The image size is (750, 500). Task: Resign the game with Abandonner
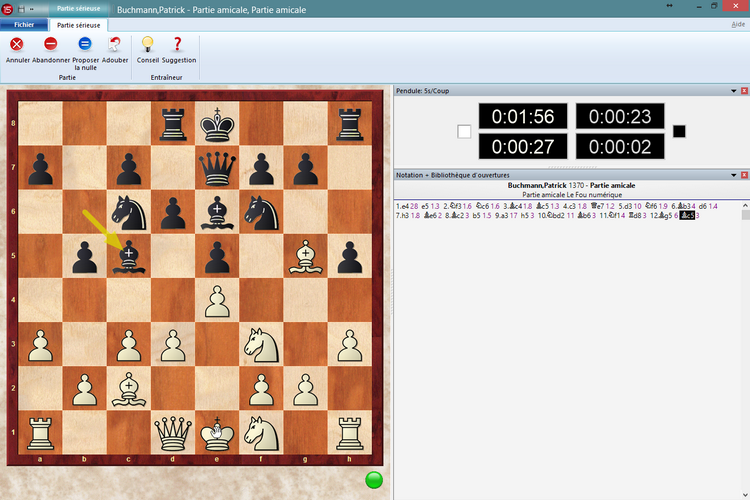(51, 44)
